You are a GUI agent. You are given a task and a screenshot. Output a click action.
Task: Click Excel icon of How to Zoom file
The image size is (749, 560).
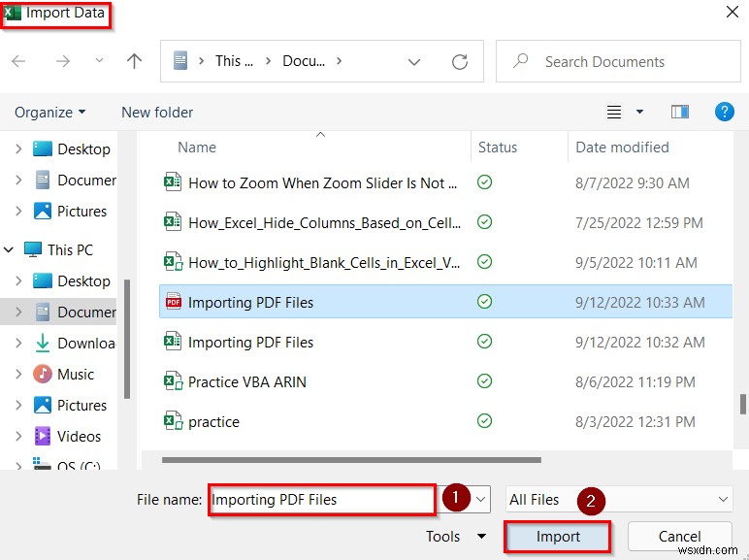173,182
